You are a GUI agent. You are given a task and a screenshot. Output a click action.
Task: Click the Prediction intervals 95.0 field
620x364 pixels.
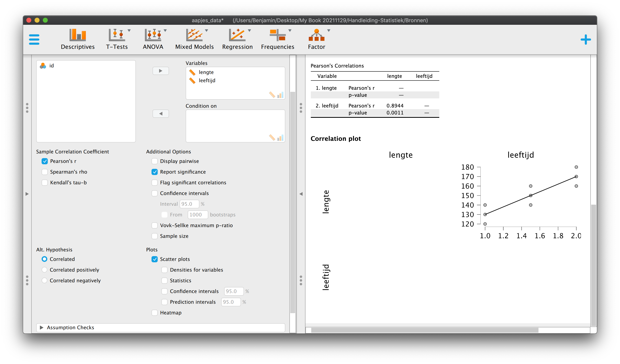(231, 302)
